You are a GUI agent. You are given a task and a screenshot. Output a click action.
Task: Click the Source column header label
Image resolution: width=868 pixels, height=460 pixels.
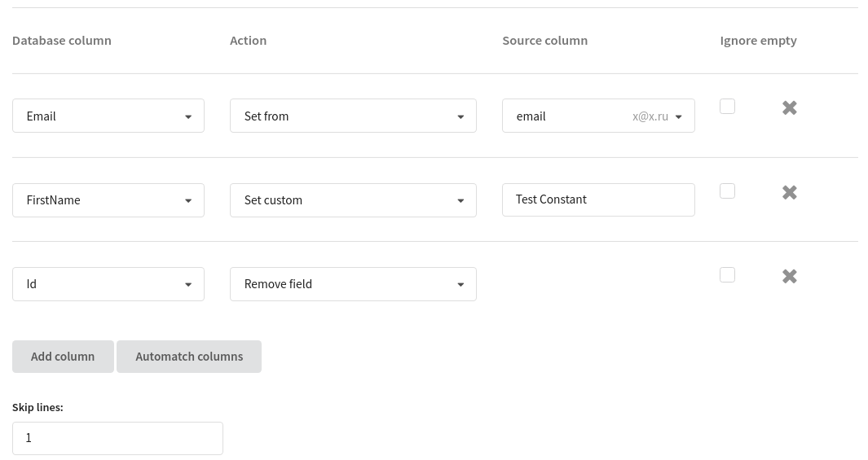(544, 41)
